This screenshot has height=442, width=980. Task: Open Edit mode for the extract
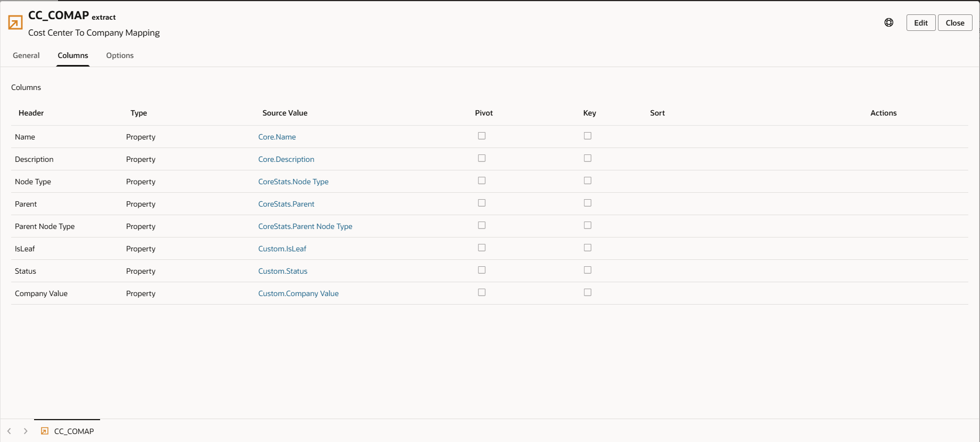[x=921, y=23]
